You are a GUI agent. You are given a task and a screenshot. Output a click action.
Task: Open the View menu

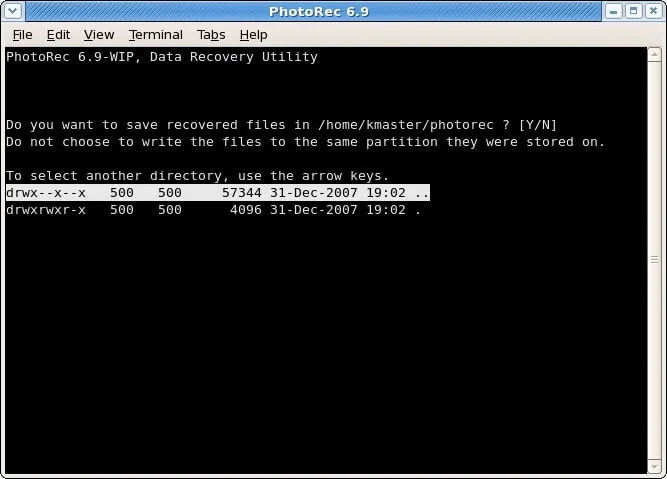(99, 35)
